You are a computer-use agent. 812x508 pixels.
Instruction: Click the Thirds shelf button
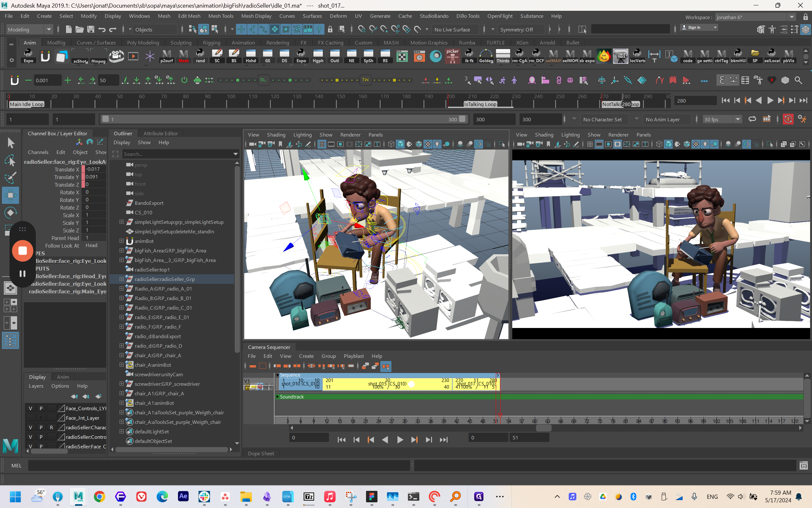click(503, 56)
